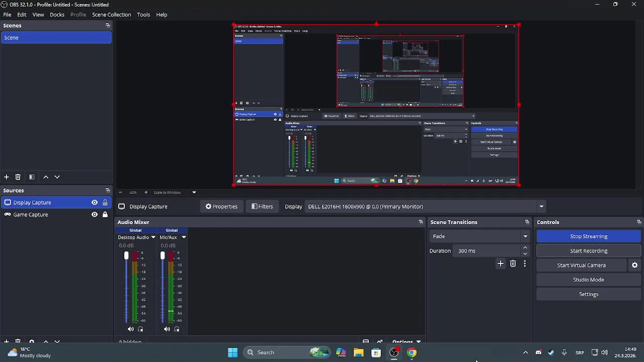Viewport: 644px width, 362px height.
Task: Hide Game Capture source with eye icon
Action: click(x=95, y=215)
